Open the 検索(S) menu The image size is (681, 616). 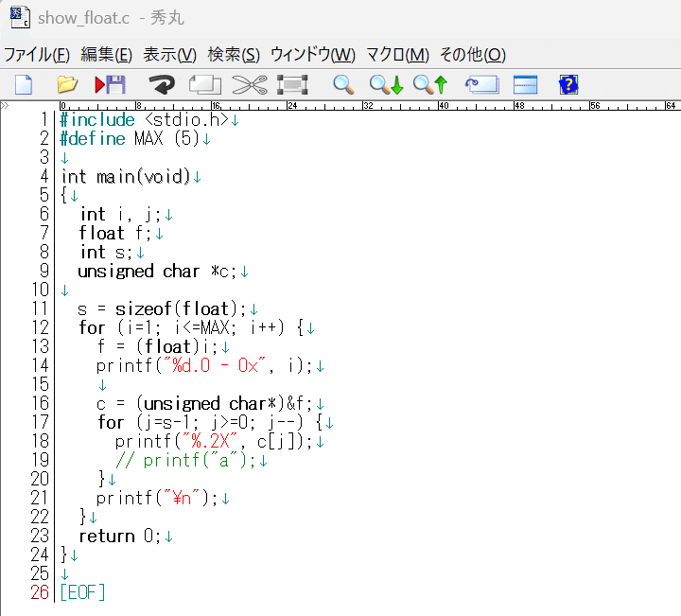point(234,55)
